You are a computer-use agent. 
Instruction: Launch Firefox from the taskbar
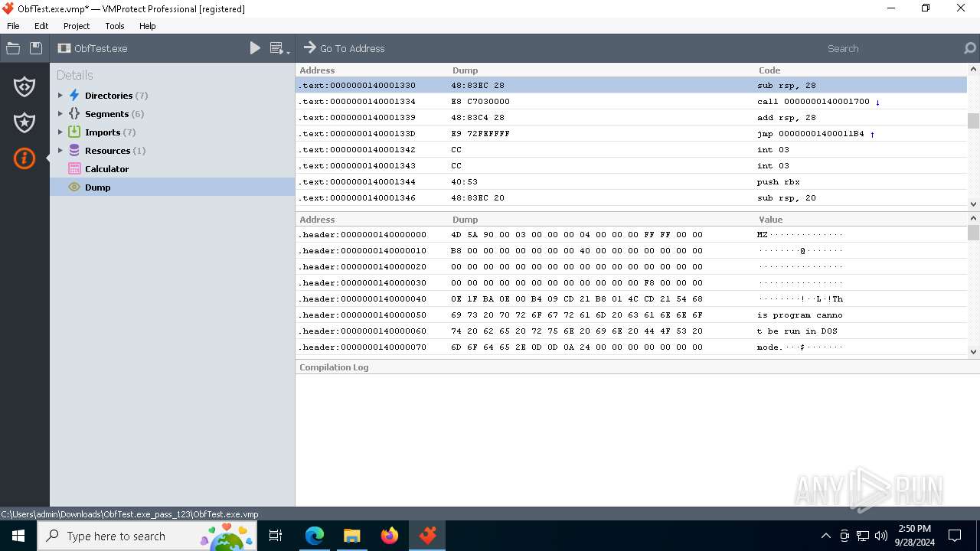390,536
